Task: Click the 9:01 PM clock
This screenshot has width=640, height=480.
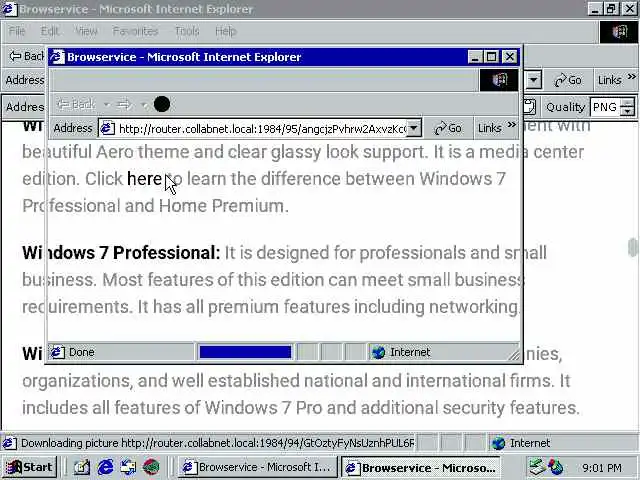Action: tap(602, 468)
